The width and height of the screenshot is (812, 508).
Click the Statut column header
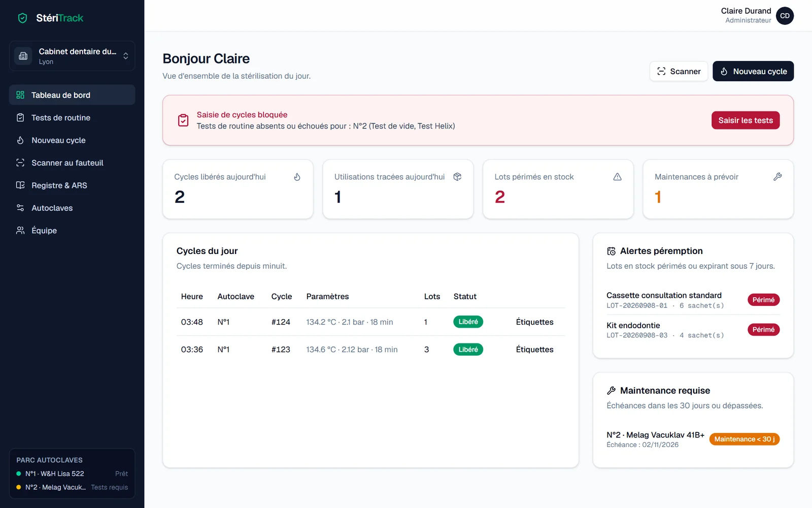tap(465, 297)
